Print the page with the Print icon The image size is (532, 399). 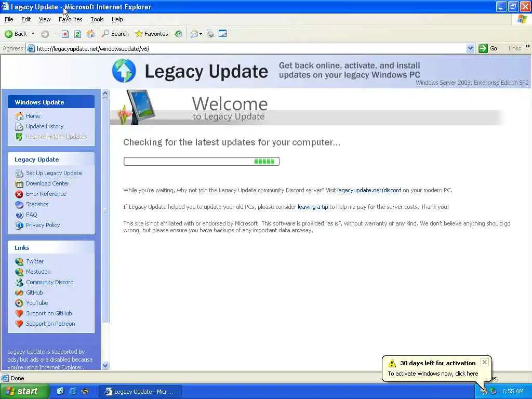pyautogui.click(x=210, y=34)
